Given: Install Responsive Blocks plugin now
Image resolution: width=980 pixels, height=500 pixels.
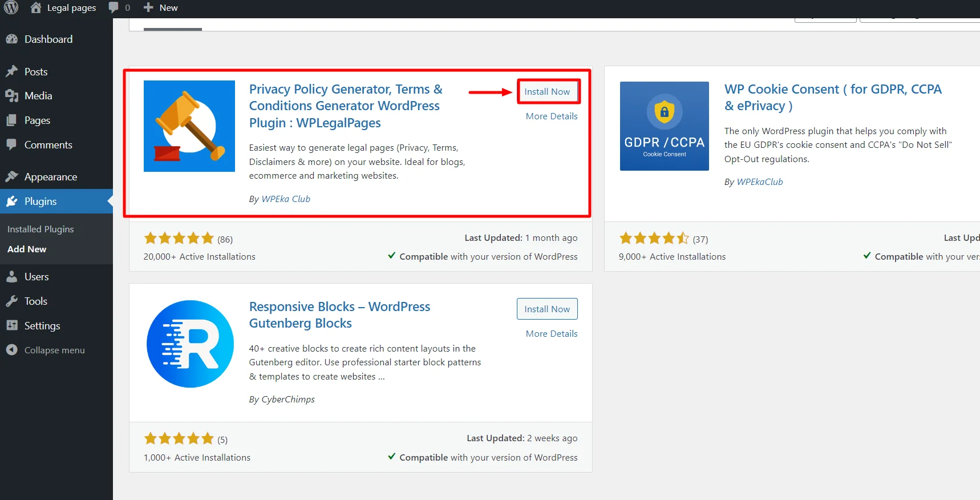Looking at the screenshot, I should click(x=547, y=309).
